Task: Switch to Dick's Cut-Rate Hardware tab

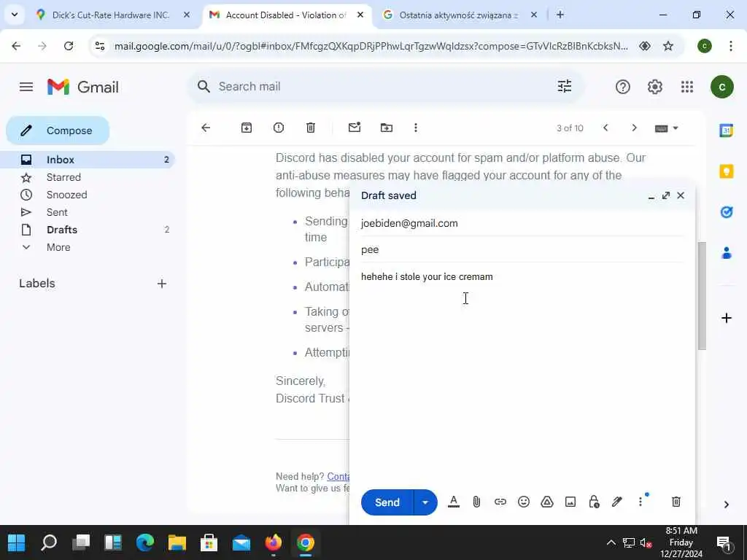Action: coord(112,15)
